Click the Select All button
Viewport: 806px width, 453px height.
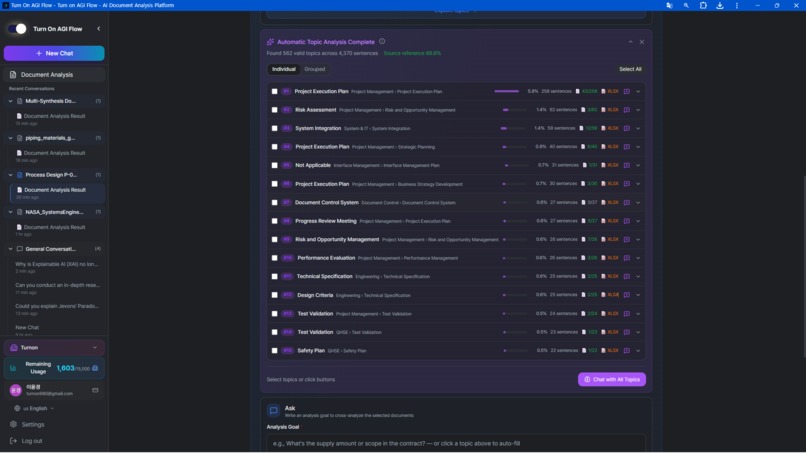tap(630, 69)
